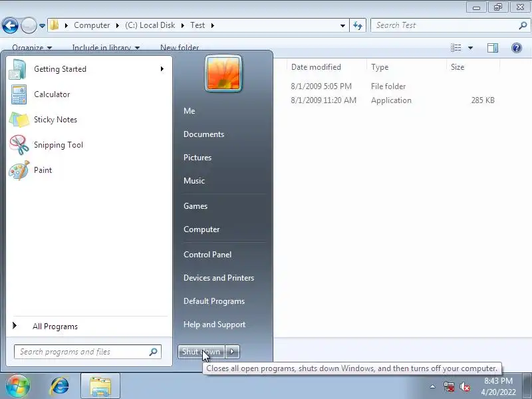Open recent pages dropdown arrow

point(42,26)
